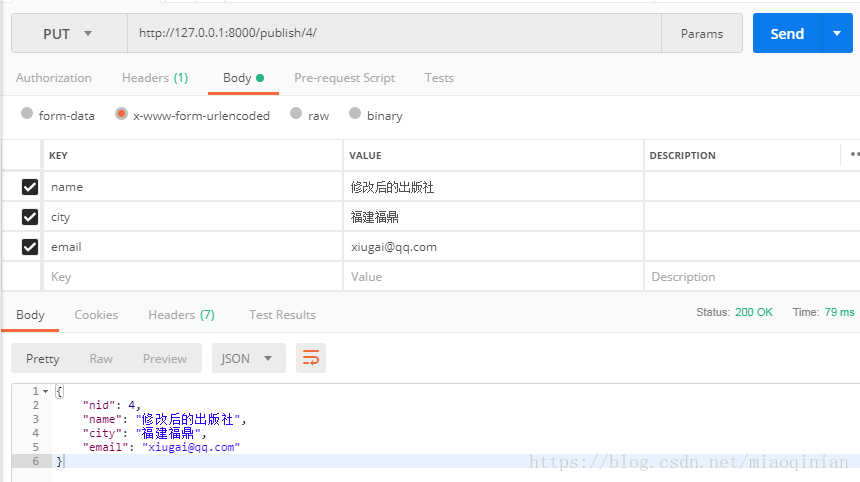This screenshot has height=482, width=860.
Task: Switch response view to Preview
Action: (165, 359)
